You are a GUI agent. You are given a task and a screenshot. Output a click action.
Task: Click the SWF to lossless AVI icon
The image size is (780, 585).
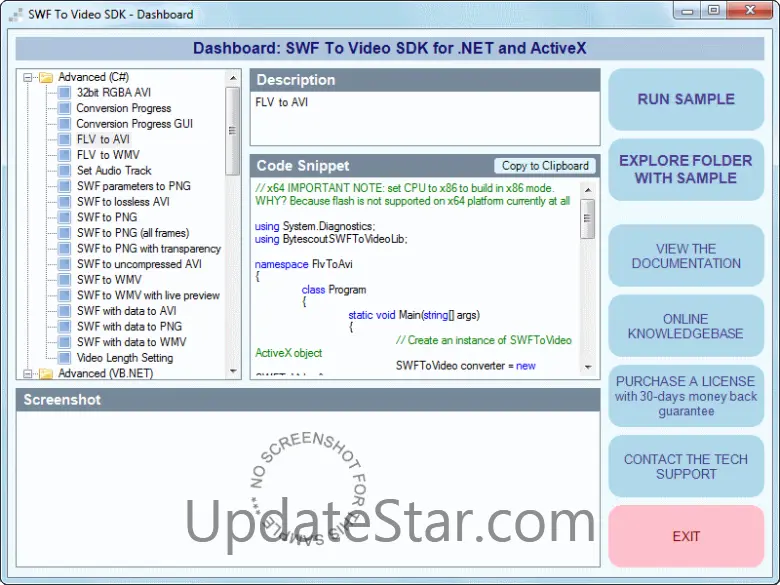pos(64,201)
